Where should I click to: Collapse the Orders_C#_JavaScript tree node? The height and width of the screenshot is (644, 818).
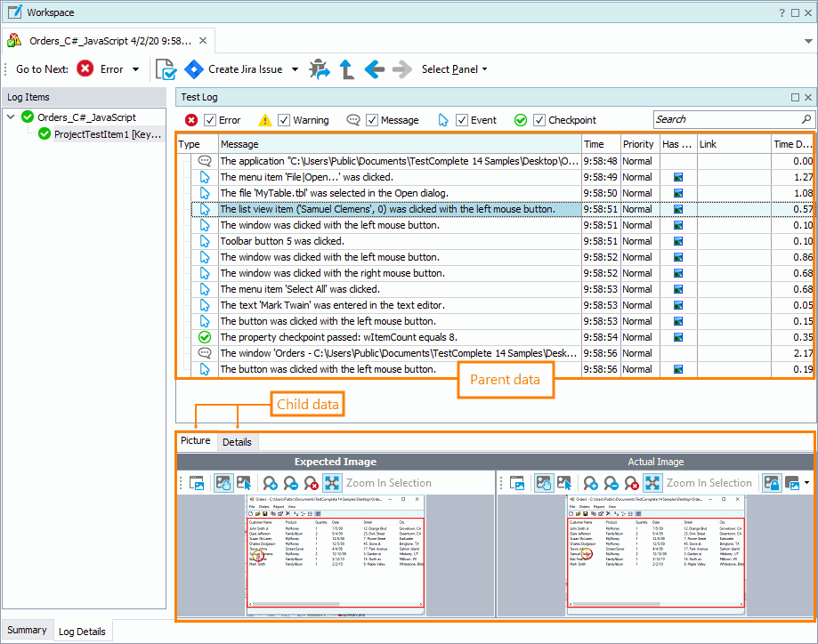point(11,117)
